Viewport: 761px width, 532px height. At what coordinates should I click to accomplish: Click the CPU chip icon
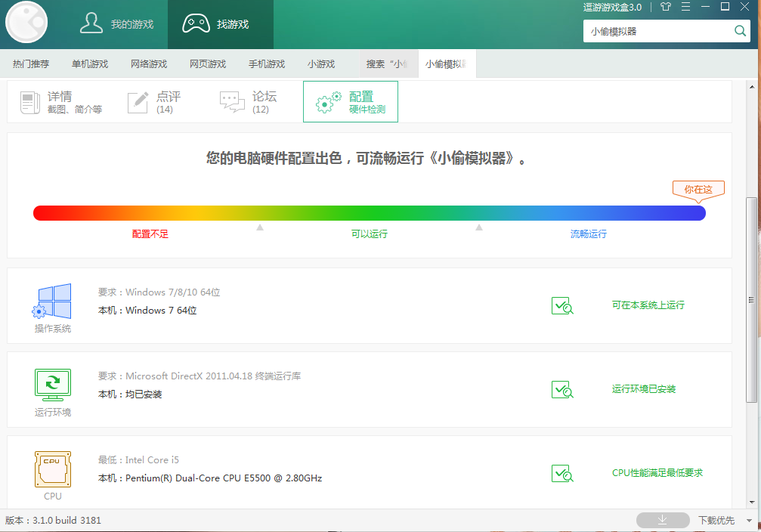pyautogui.click(x=53, y=469)
